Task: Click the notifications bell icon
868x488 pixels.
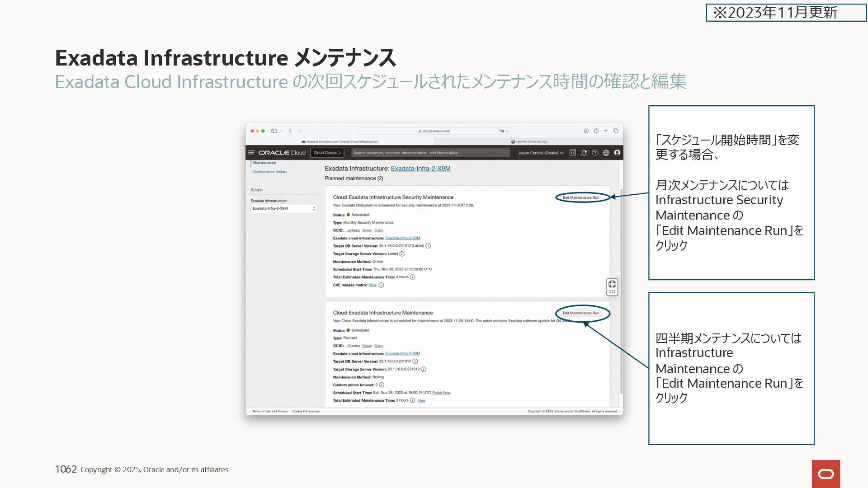Action: click(x=584, y=153)
